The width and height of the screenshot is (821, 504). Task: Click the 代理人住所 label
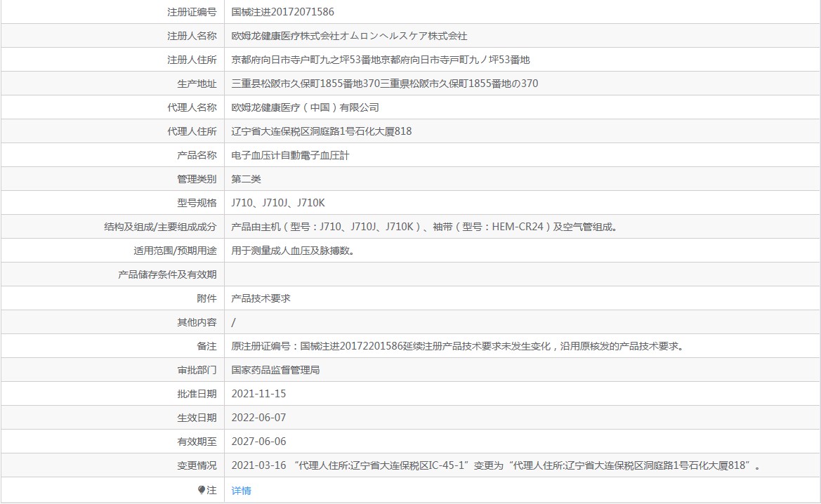tap(192, 131)
